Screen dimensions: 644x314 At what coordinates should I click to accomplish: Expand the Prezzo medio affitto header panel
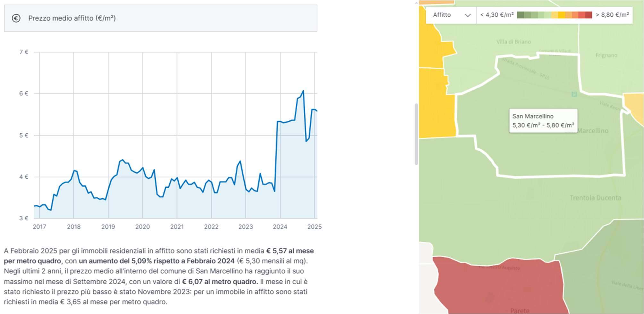pyautogui.click(x=160, y=18)
